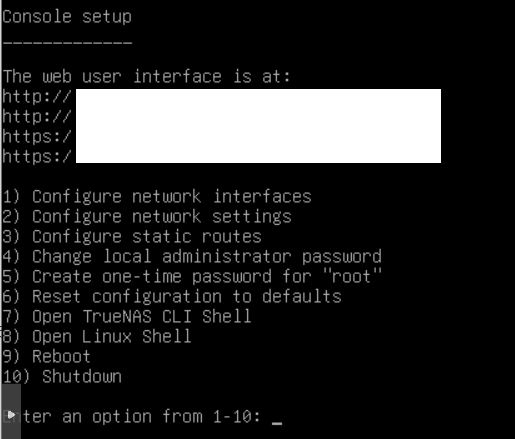Select option 10 Shutdown
The image size is (515, 439).
tap(62, 376)
